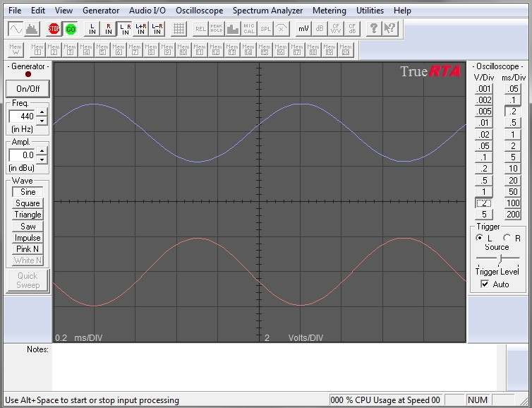Image resolution: width=532 pixels, height=408 pixels.
Task: Open the question mark help icon
Action: tap(374, 29)
